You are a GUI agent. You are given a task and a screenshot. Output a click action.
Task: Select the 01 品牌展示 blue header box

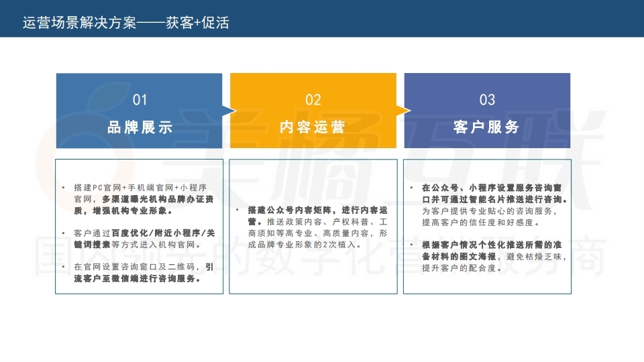click(140, 111)
